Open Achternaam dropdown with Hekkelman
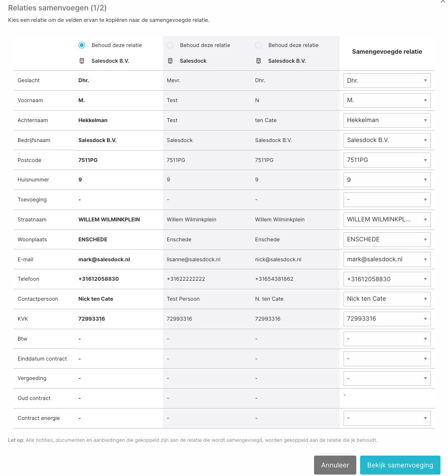 (387, 120)
